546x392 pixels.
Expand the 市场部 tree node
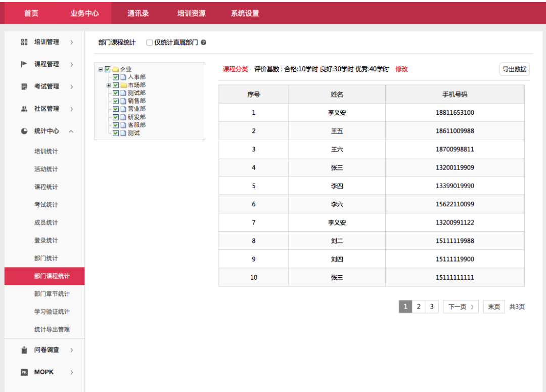(108, 85)
